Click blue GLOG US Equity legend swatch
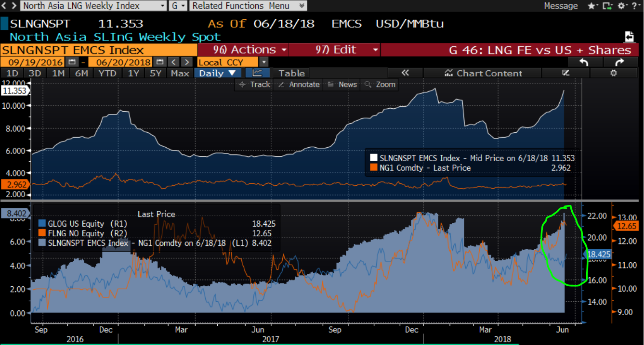Viewport: 644px width, 345px height. click(41, 223)
